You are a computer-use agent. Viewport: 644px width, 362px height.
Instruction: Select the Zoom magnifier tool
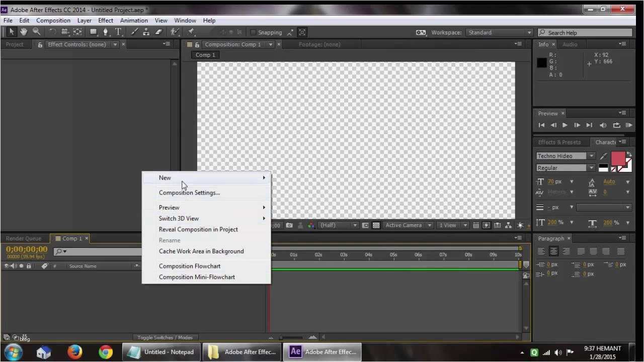(x=36, y=32)
